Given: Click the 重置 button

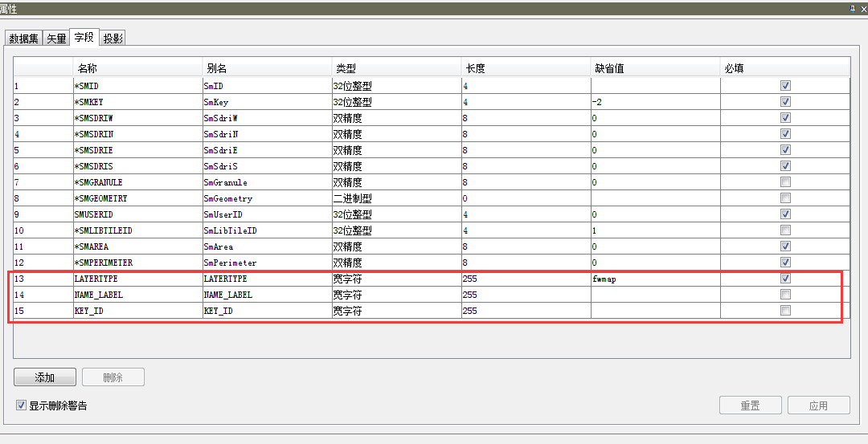Looking at the screenshot, I should pyautogui.click(x=750, y=405).
